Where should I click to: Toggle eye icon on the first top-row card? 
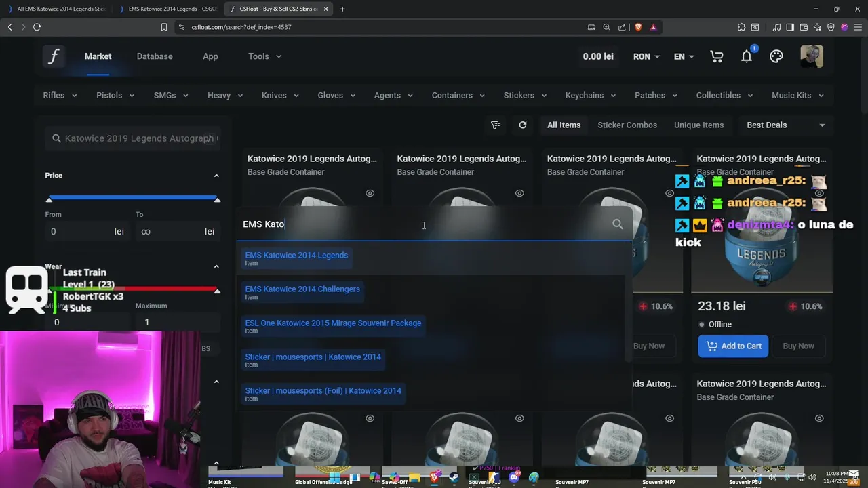coord(370,193)
